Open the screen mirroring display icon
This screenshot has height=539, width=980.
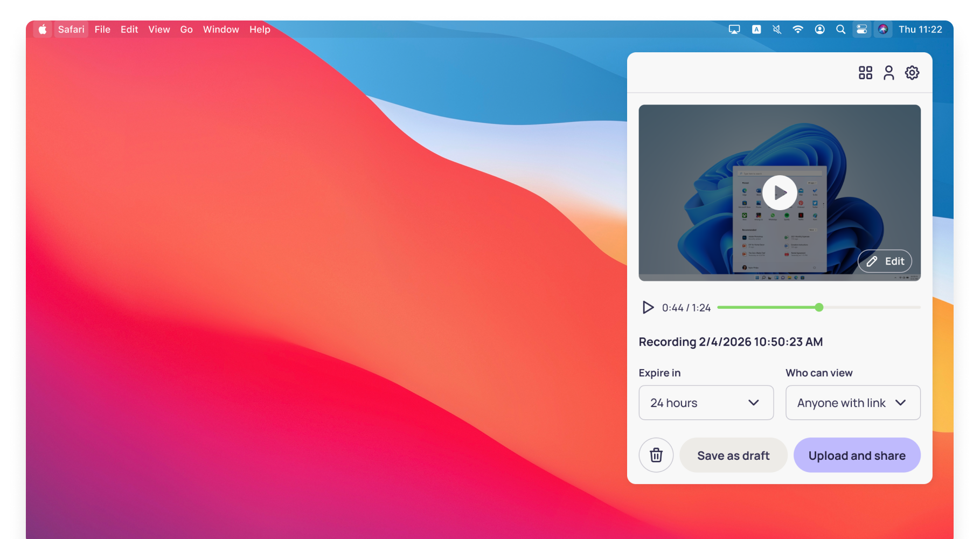click(734, 30)
